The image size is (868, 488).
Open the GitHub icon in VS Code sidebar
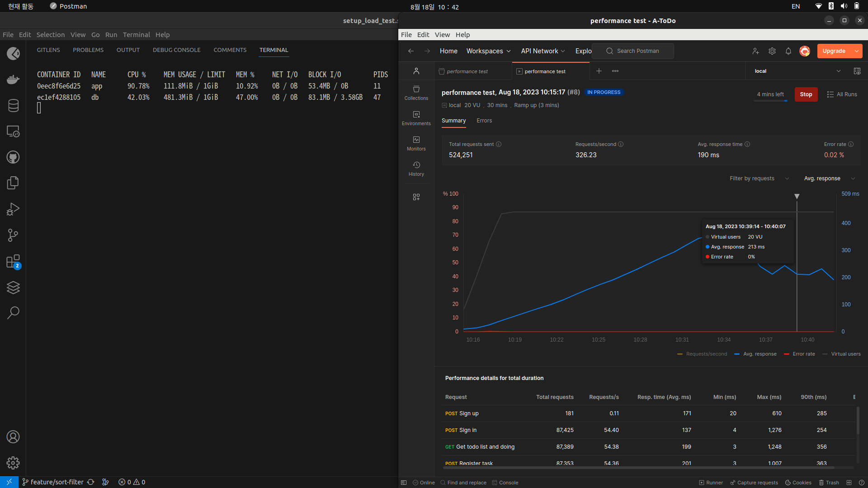13,157
